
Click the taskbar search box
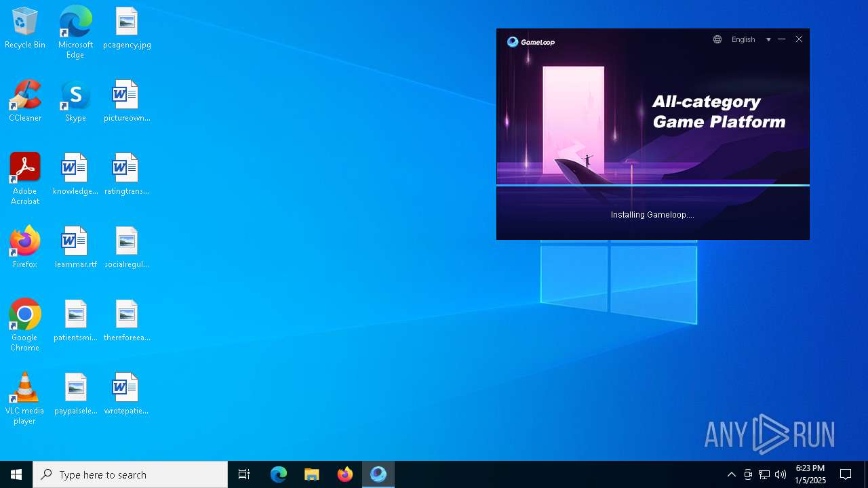[130, 474]
